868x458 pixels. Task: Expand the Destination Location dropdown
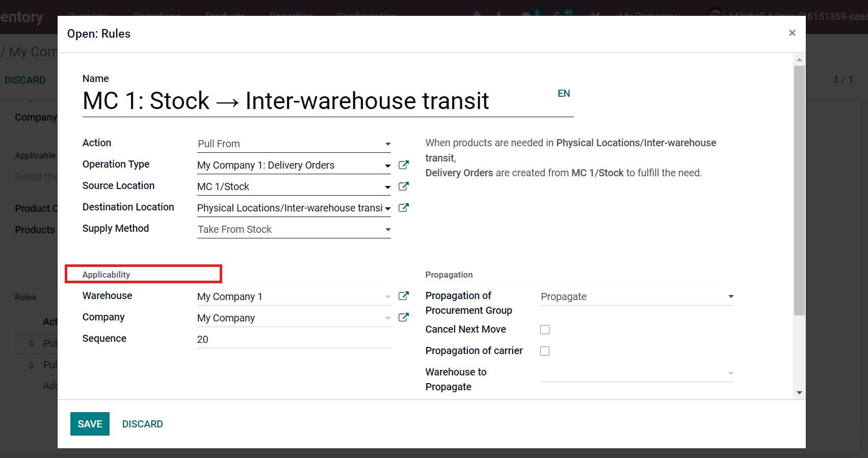point(387,208)
